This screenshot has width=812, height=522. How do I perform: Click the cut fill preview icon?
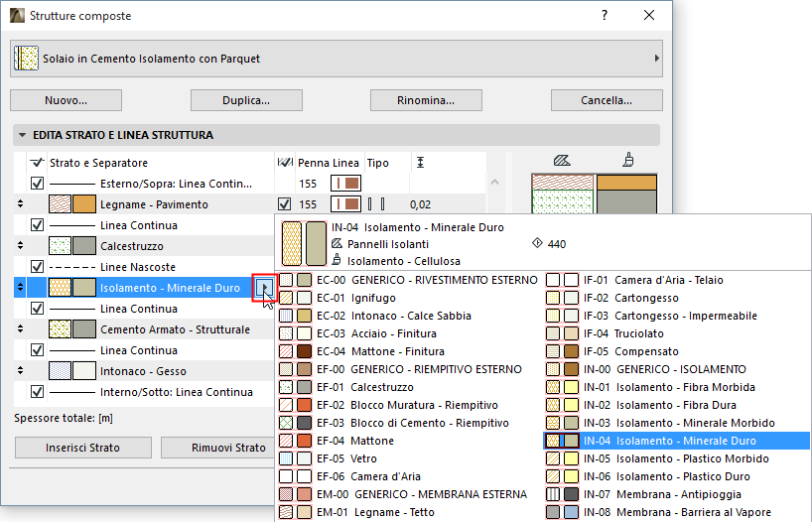[x=562, y=161]
